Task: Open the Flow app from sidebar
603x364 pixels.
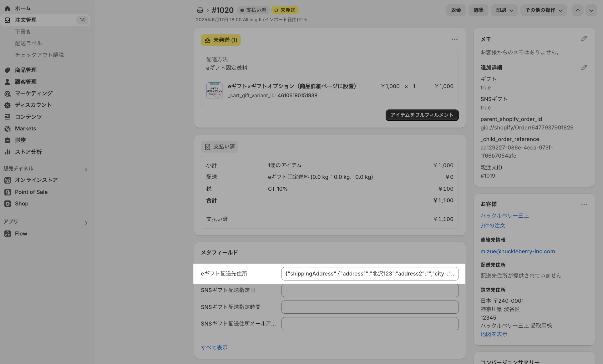Action: 21,234
